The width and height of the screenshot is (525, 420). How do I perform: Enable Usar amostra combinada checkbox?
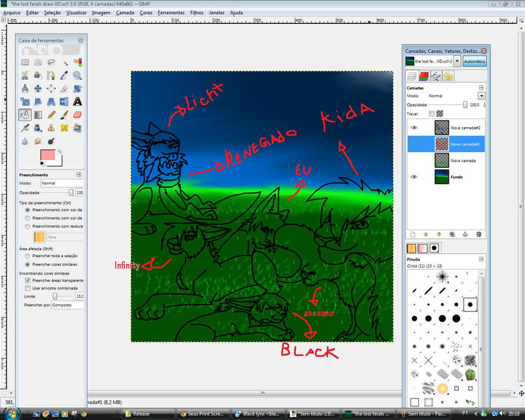pyautogui.click(x=28, y=288)
